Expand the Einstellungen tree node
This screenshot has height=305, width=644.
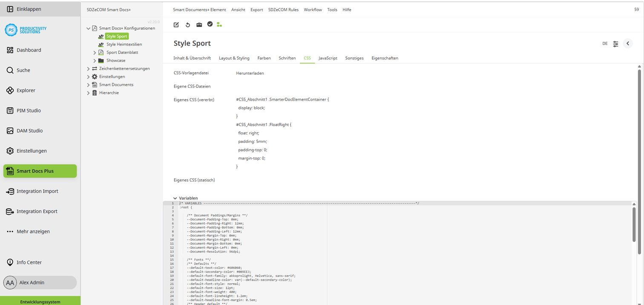click(89, 77)
